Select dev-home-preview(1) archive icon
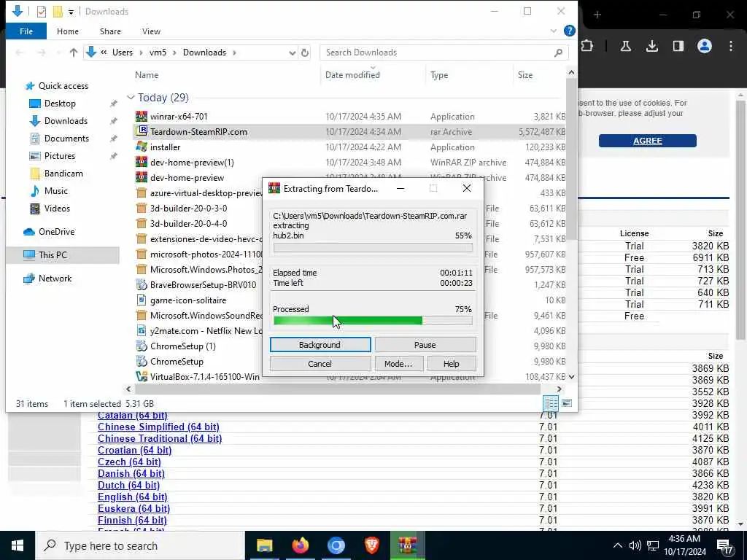Viewport: 747px width, 560px height. tap(142, 163)
